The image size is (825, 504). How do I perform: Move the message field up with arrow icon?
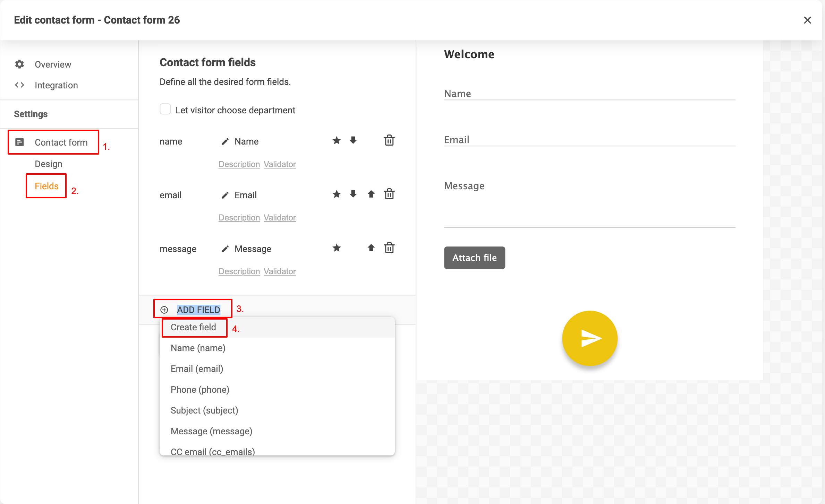pyautogui.click(x=371, y=248)
